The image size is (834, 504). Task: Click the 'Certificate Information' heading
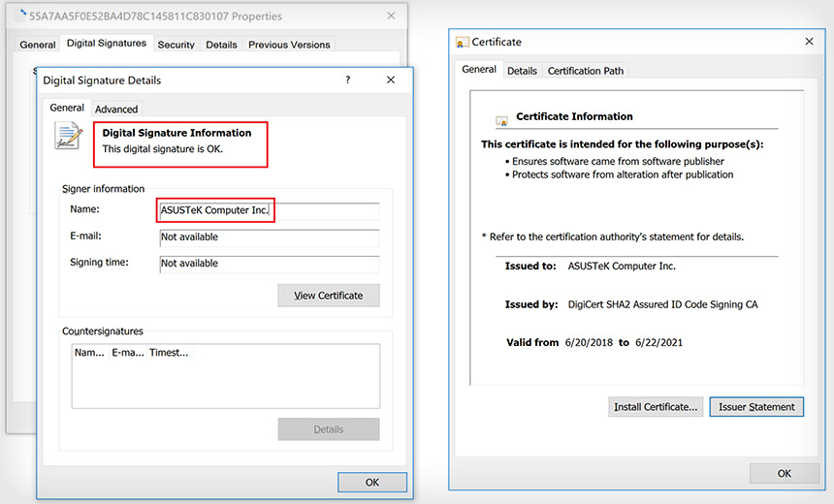click(574, 116)
